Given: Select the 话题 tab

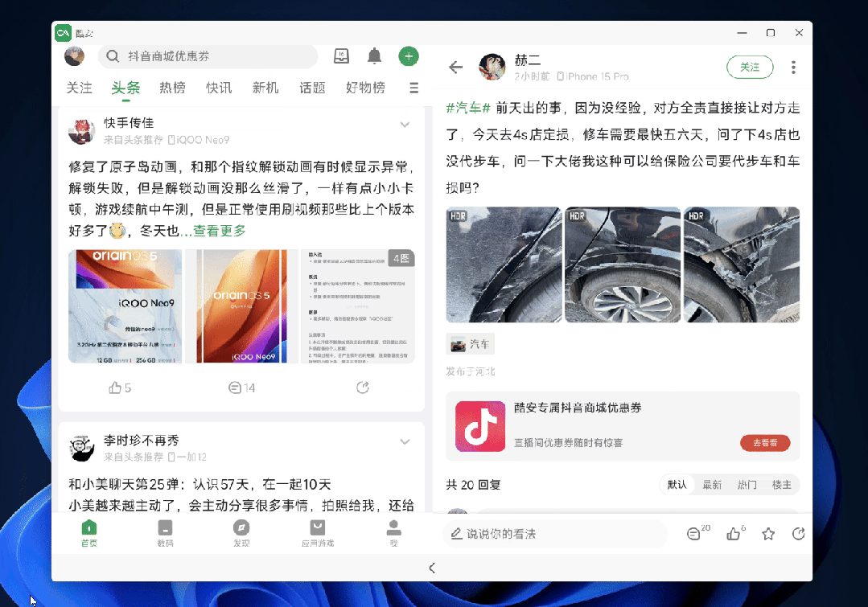Looking at the screenshot, I should pos(312,88).
